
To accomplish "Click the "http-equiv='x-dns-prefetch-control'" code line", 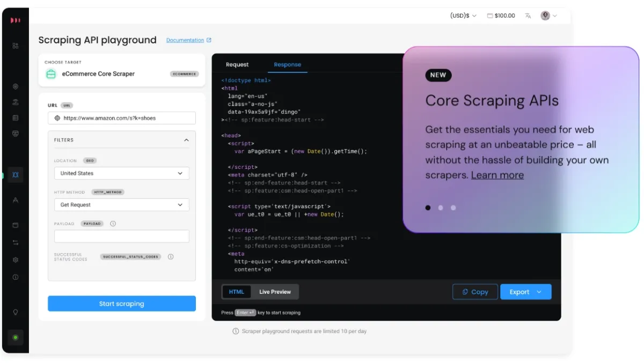I will pos(292,261).
